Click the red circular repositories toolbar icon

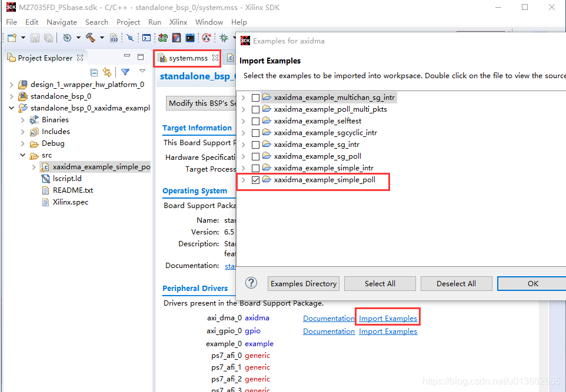click(x=207, y=38)
